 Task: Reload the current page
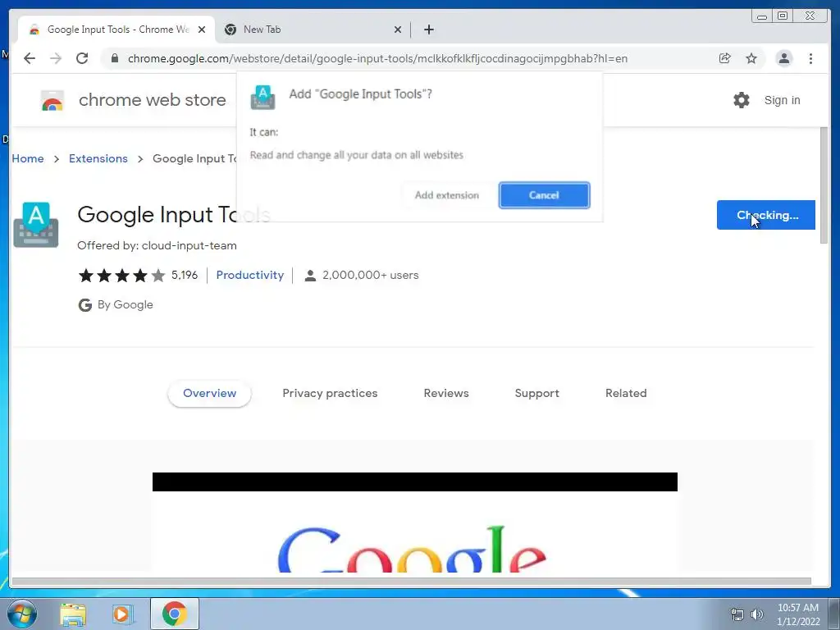82,58
